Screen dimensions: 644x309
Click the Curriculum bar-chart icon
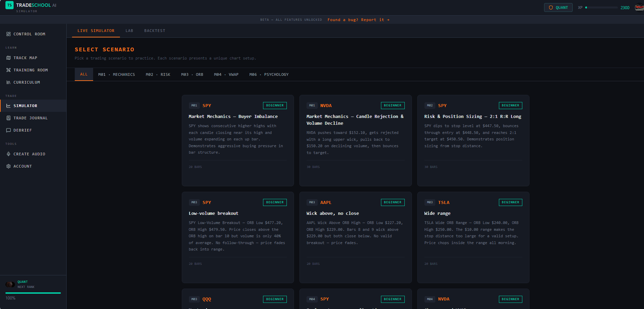pyautogui.click(x=8, y=82)
